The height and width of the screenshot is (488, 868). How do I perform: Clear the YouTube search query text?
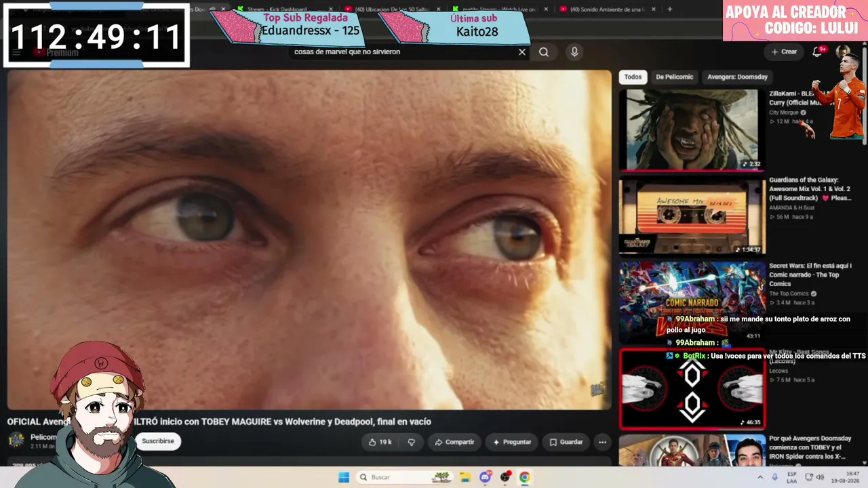(522, 52)
